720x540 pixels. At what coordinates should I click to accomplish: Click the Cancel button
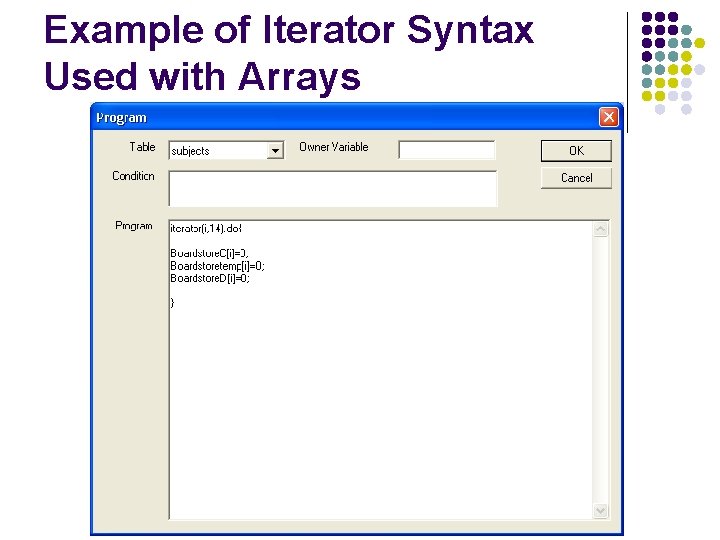(x=576, y=178)
